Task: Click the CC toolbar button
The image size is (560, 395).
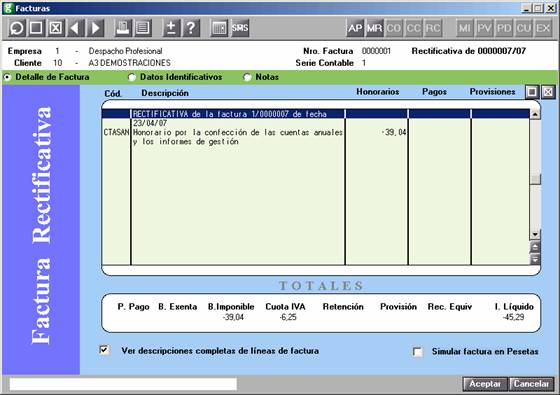Action: tap(414, 28)
